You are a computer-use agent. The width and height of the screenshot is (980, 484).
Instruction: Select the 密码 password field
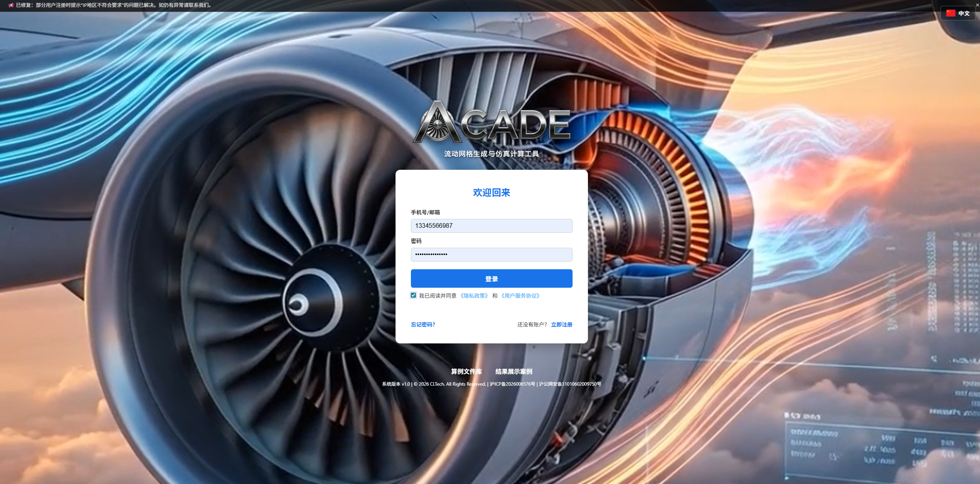click(x=491, y=254)
